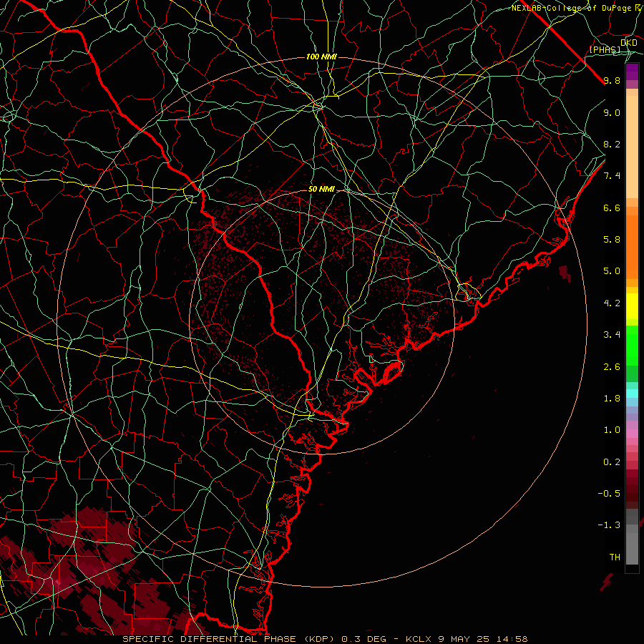Click the 0.3 DEG elevation angle text
Image resolution: width=644 pixels, height=644 pixels.
364,639
